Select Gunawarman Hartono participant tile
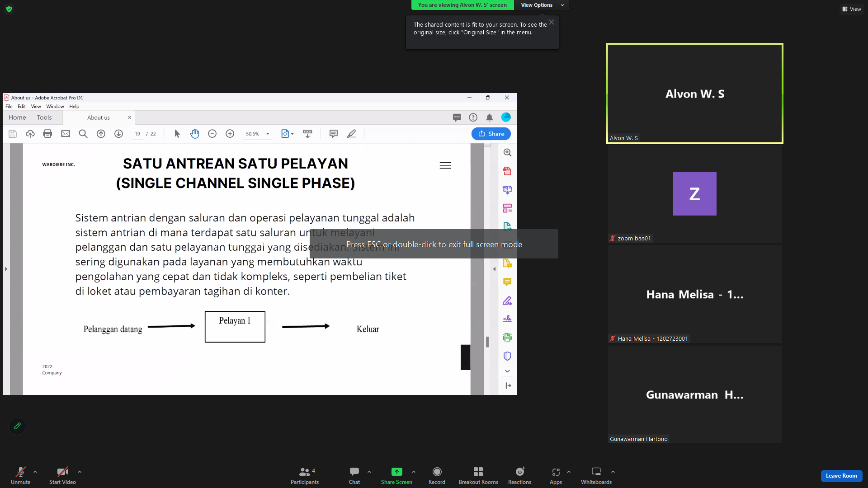 pos(694,394)
